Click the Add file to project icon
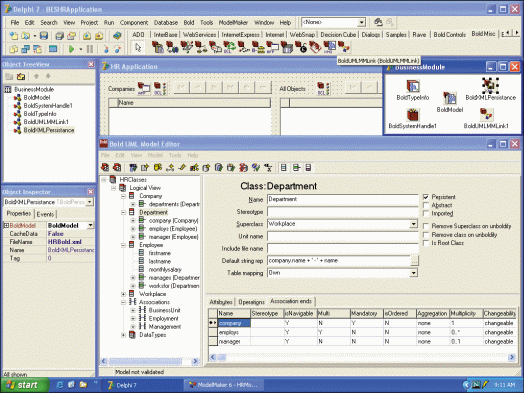Viewport: 524px width, 393px height. coord(87,35)
